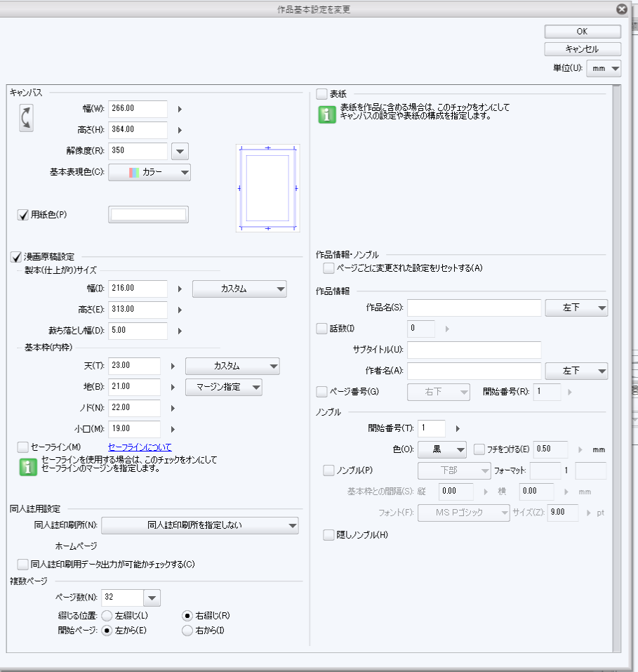
Task: Click the 幅(W) 266.00 input field
Action: click(138, 109)
